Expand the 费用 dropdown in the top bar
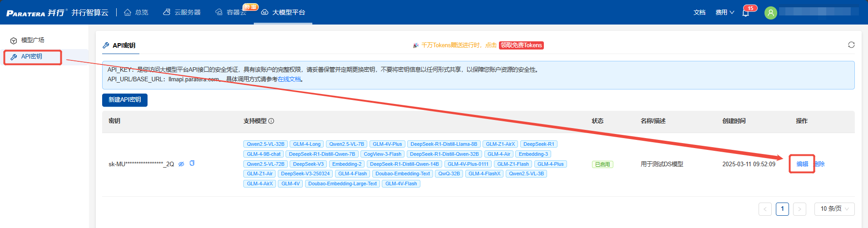The image size is (868, 228). click(725, 12)
